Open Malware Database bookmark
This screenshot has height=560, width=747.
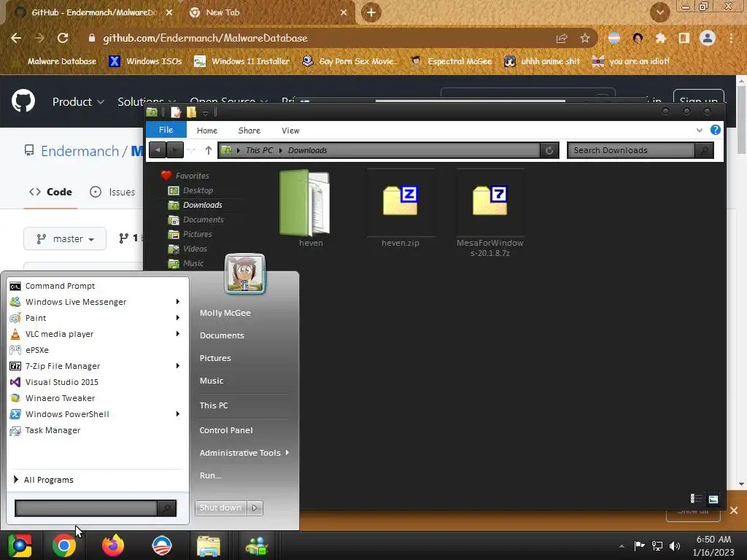point(61,61)
